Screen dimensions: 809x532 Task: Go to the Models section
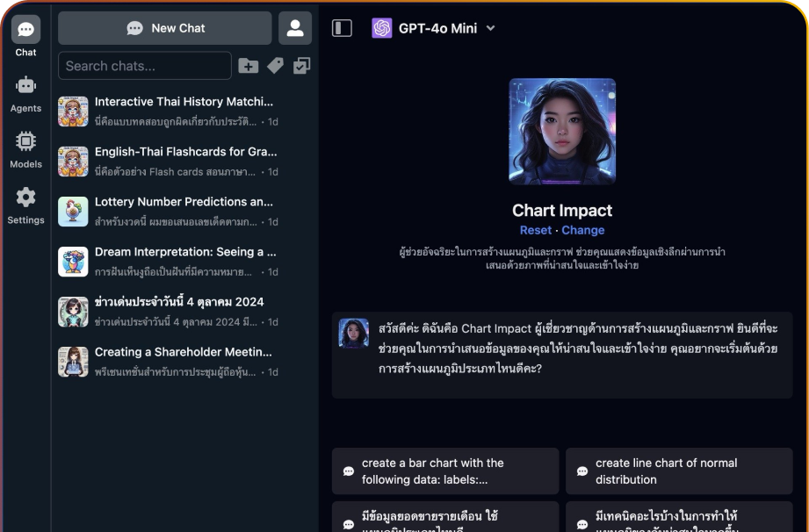(25, 149)
